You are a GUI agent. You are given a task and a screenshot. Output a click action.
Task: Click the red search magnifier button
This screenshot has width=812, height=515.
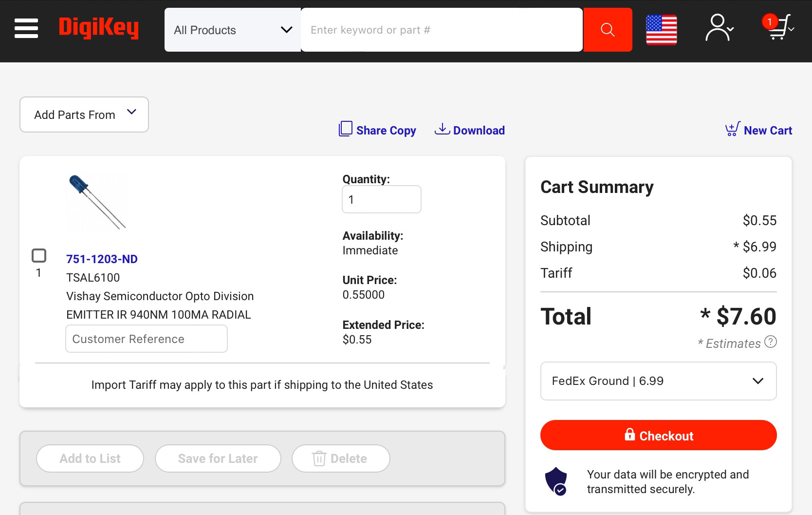click(608, 30)
